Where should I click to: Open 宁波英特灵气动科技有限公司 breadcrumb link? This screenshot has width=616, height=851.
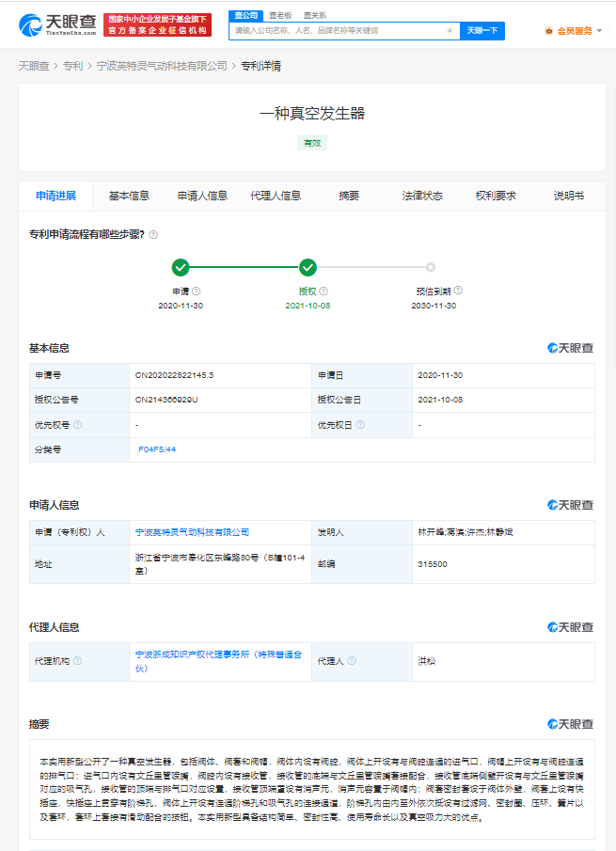pos(162,66)
